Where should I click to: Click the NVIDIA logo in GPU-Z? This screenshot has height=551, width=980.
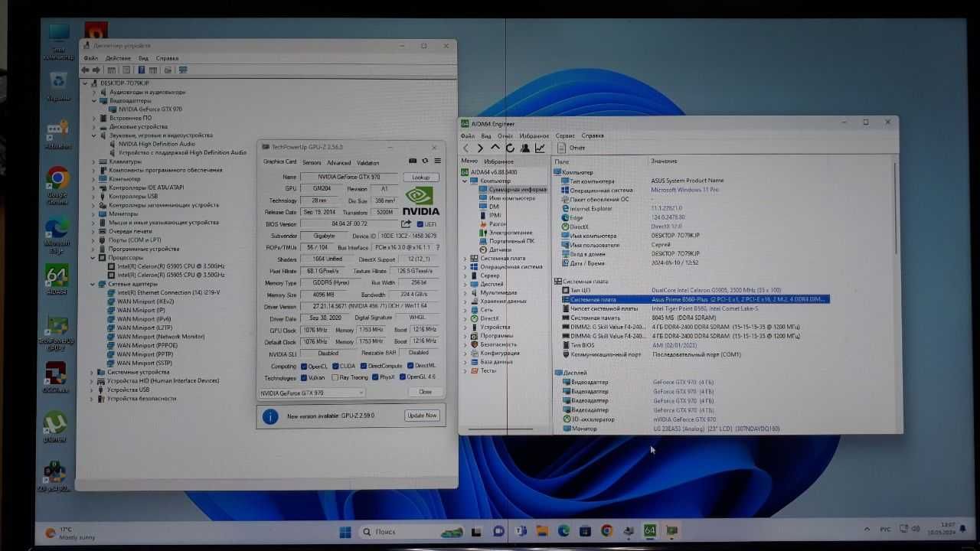point(421,201)
